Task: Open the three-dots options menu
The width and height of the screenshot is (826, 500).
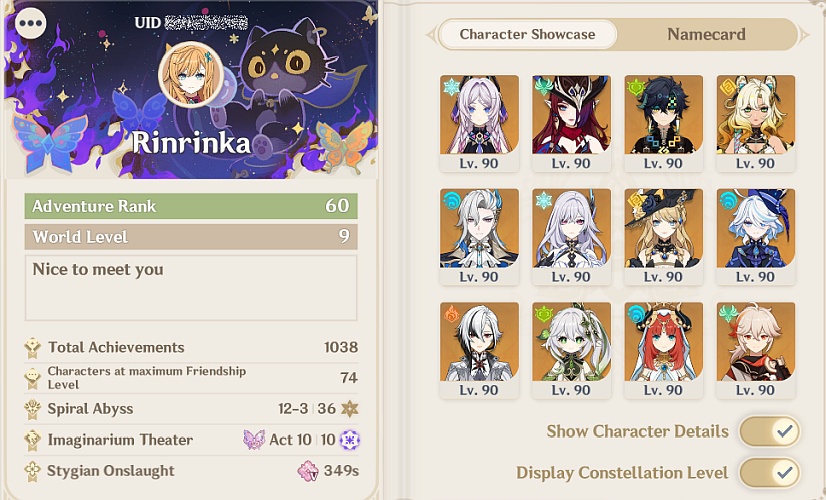Action: click(x=31, y=23)
